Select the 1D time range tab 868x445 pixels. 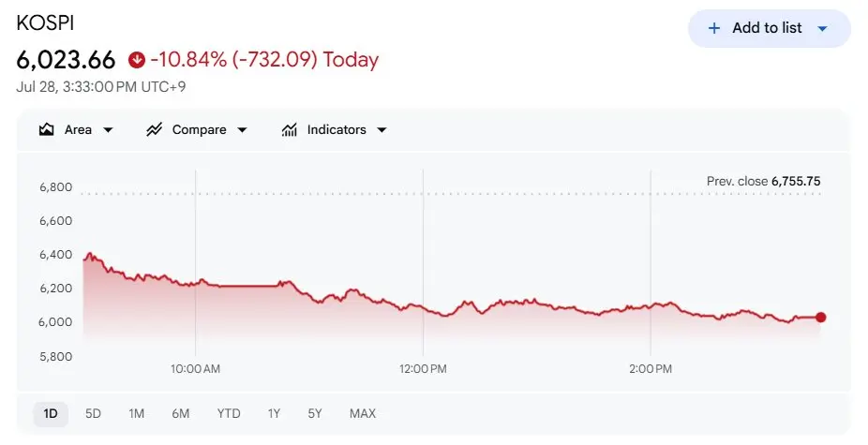(51, 413)
